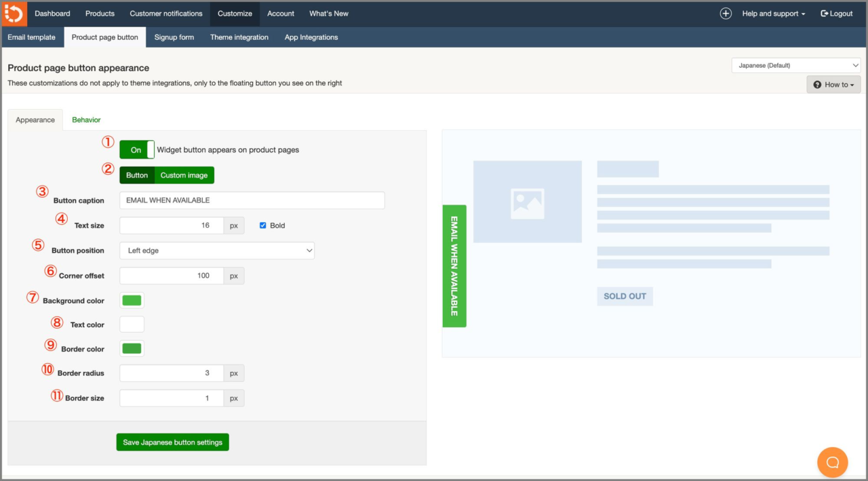Image resolution: width=868 pixels, height=481 pixels.
Task: Select the Product page button tab
Action: pos(105,37)
